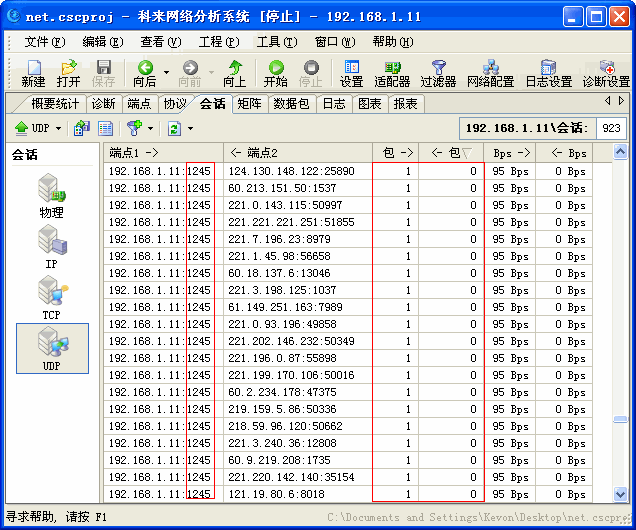Image resolution: width=636 pixels, height=530 pixels.
Task: Open the 工具(T) menu
Action: click(275, 42)
